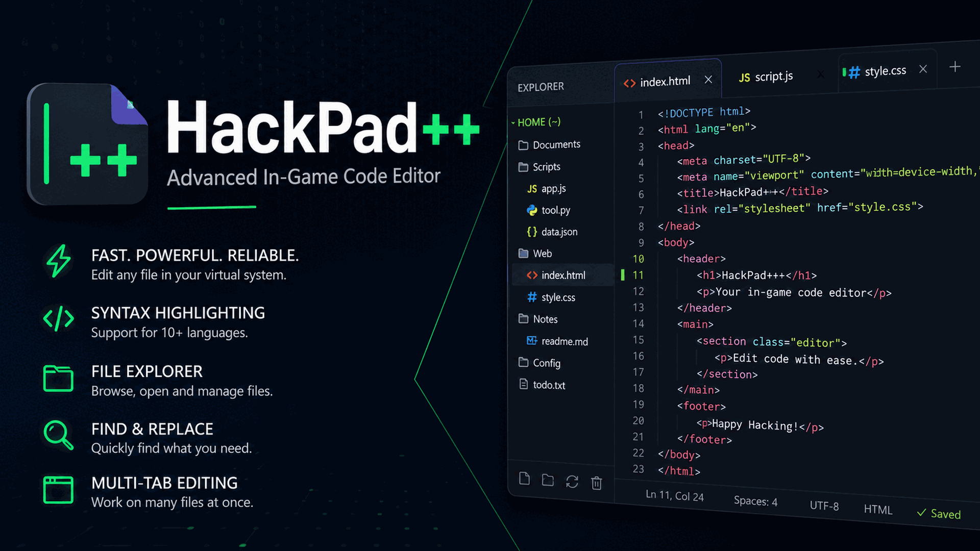Click the Spaces: 4 indentation setting
Image resolution: width=980 pixels, height=551 pixels.
tap(755, 501)
